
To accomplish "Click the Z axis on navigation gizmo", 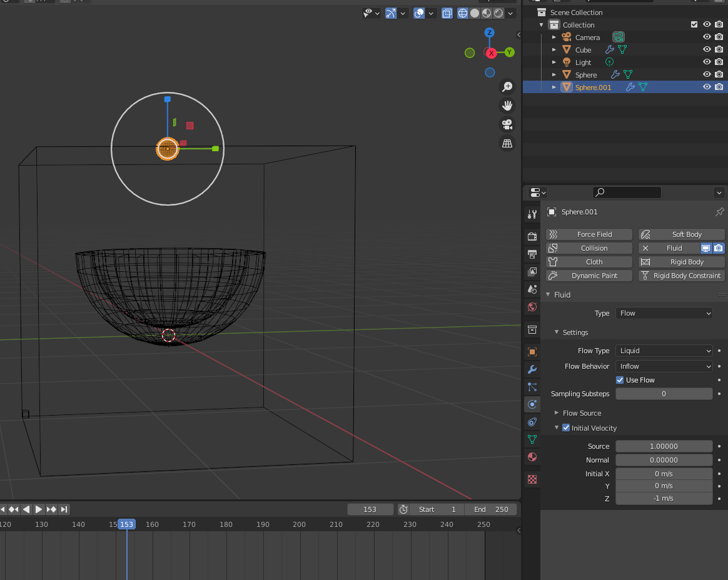I will [489, 32].
